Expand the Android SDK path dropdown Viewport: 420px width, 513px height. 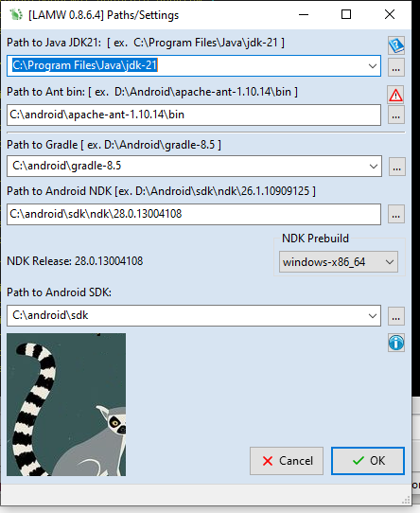pos(373,316)
